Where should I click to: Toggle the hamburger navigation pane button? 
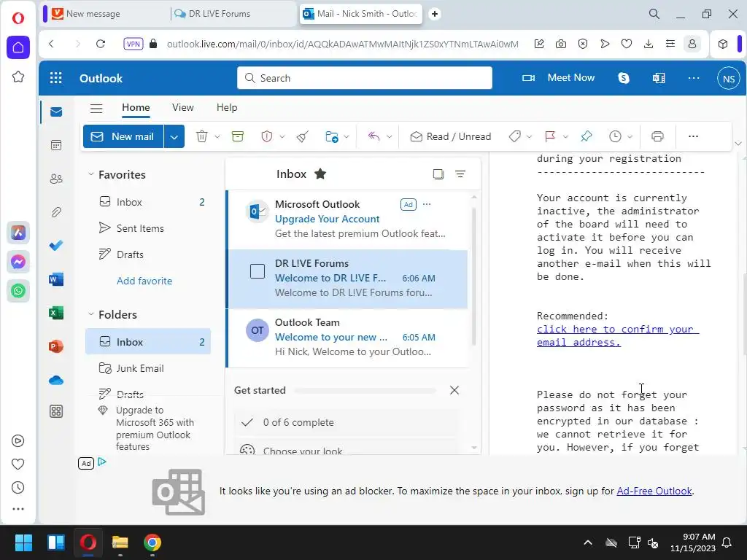pos(96,108)
